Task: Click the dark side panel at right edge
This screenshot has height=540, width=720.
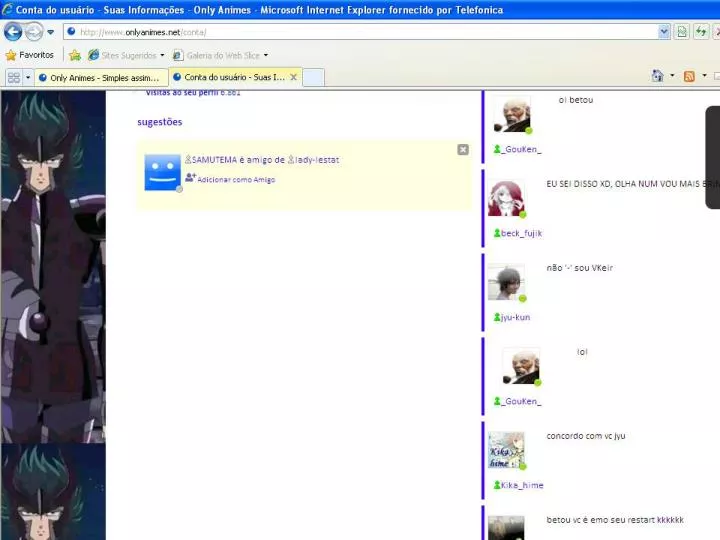Action: [713, 158]
